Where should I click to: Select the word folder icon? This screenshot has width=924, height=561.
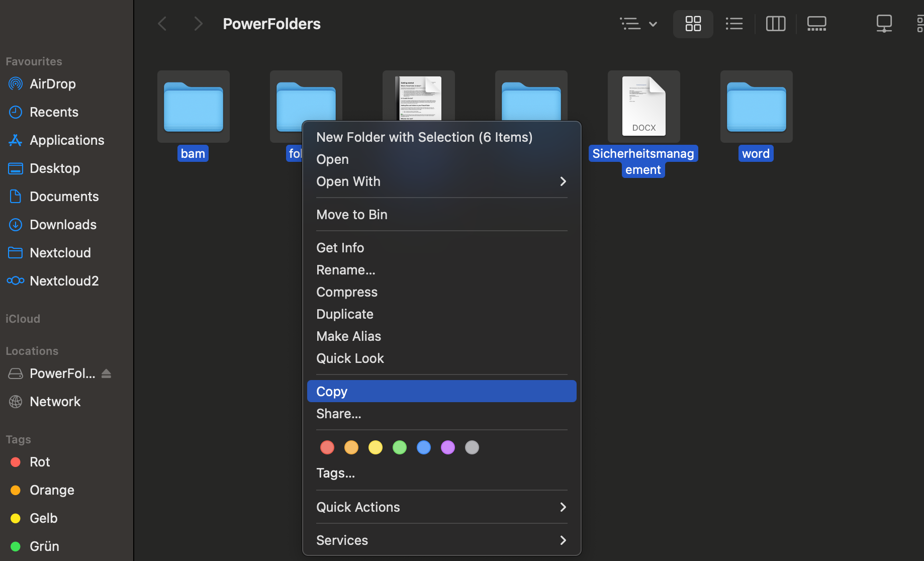(x=757, y=107)
